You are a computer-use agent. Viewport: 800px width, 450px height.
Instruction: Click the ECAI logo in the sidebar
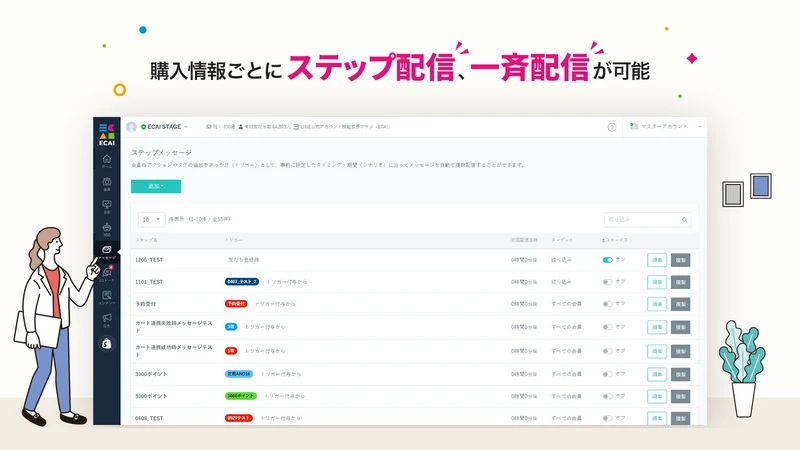107,134
